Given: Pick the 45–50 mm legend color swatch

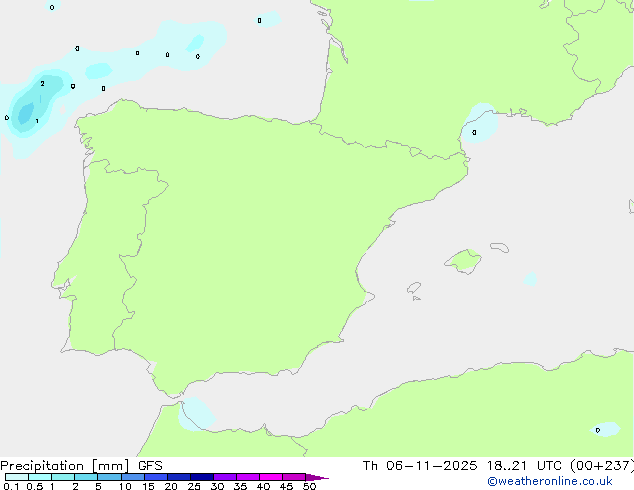Looking at the screenshot, I should [x=294, y=477].
